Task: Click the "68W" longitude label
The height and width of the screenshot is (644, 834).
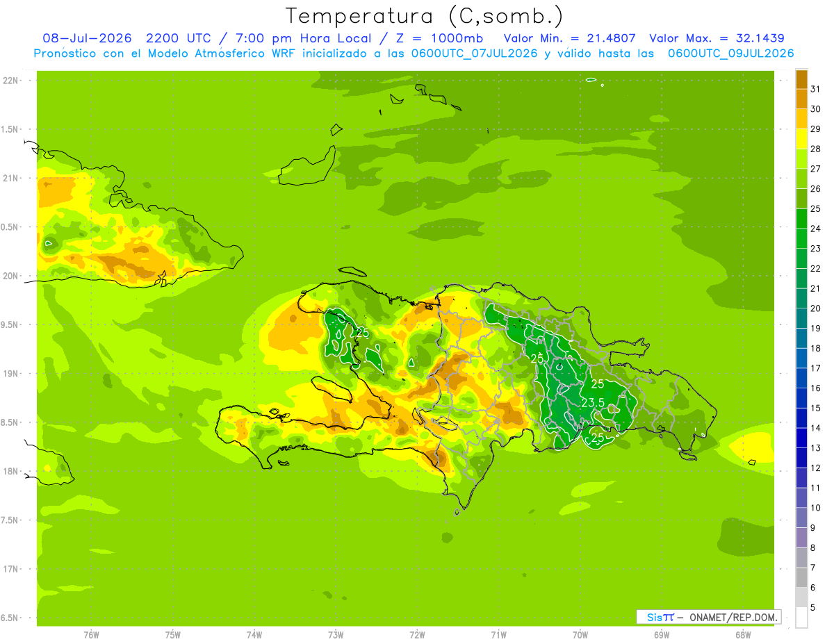Action: pyautogui.click(x=743, y=634)
